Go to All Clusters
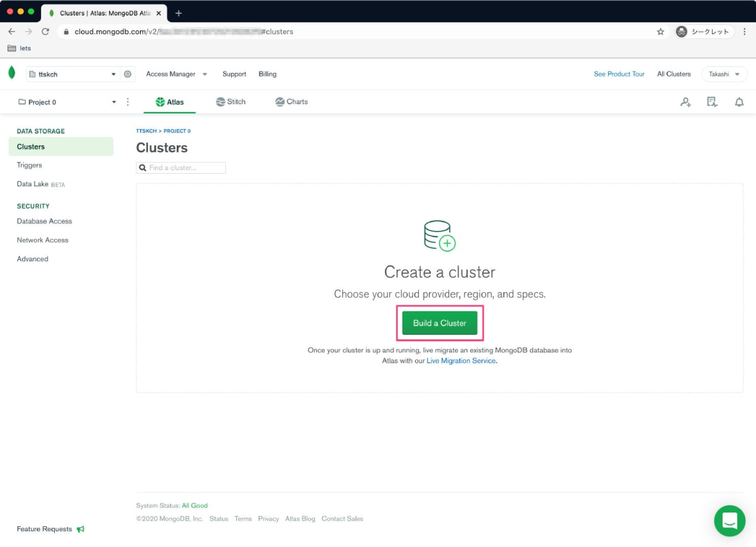756x547 pixels. point(674,74)
